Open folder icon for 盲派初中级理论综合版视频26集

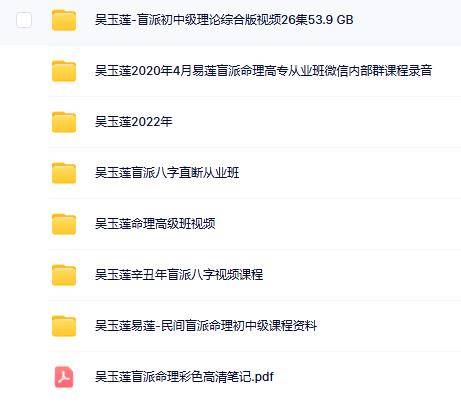pos(64,20)
